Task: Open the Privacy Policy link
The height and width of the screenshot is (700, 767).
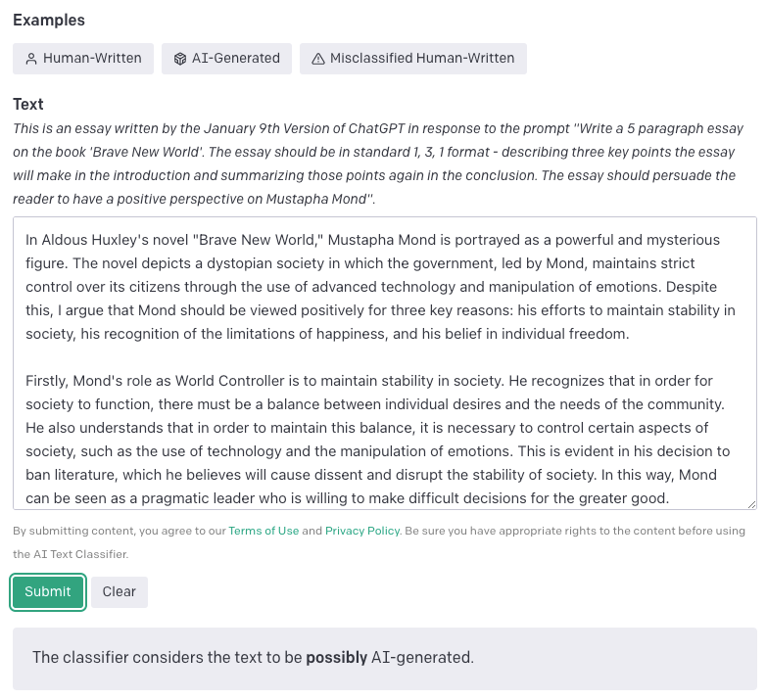Action: (362, 531)
